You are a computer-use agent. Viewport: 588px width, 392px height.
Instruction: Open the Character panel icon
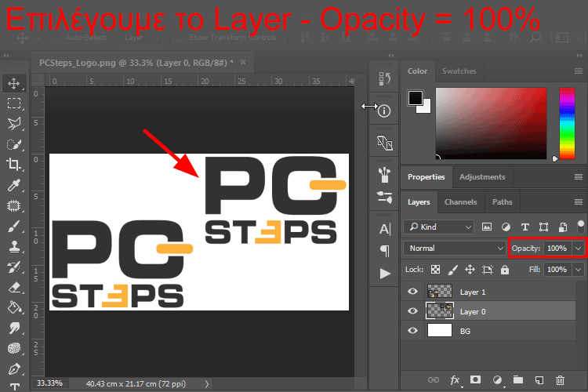coord(385,229)
